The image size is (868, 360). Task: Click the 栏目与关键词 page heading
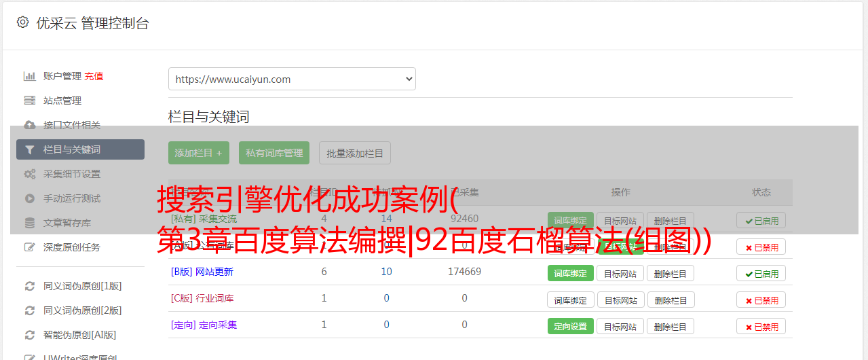209,117
